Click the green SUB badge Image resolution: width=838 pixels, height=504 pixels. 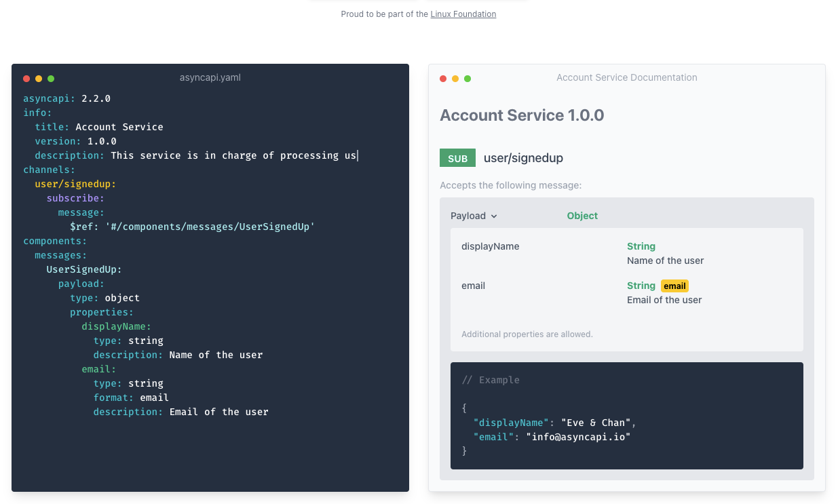click(x=457, y=158)
